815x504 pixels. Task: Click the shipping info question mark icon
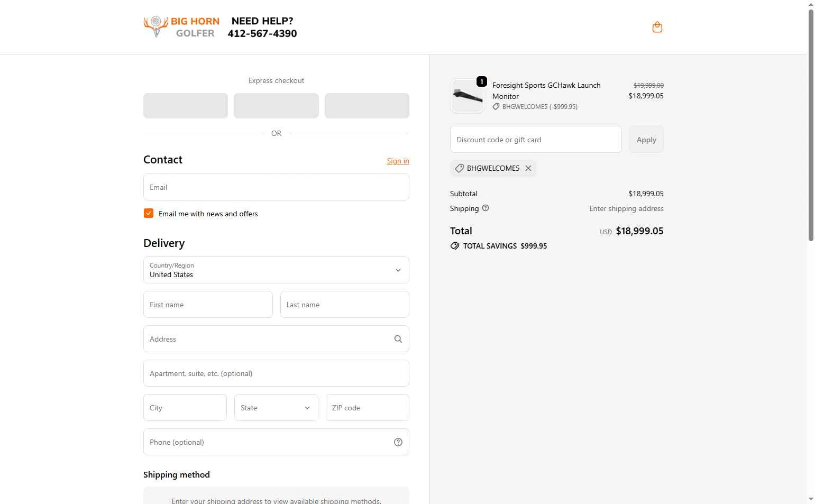tap(486, 208)
